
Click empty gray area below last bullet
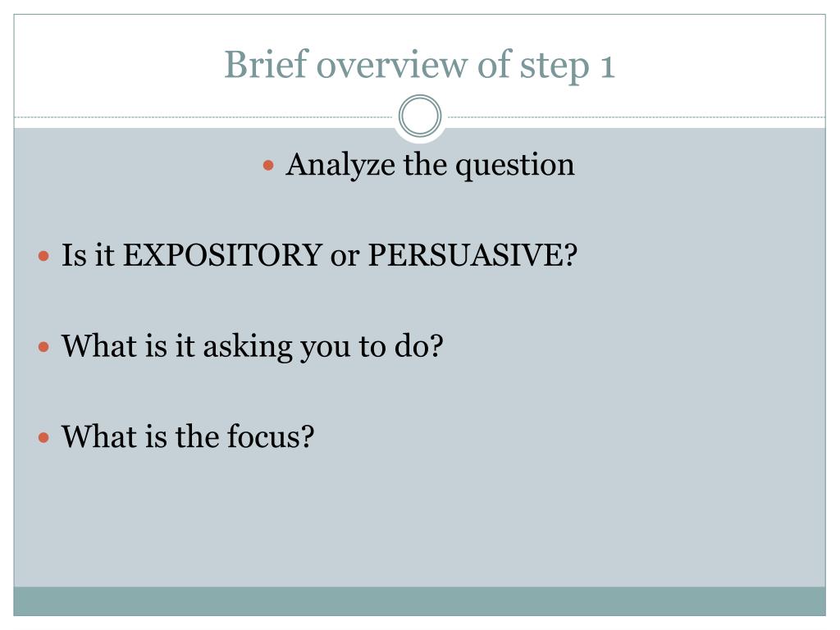[419, 519]
